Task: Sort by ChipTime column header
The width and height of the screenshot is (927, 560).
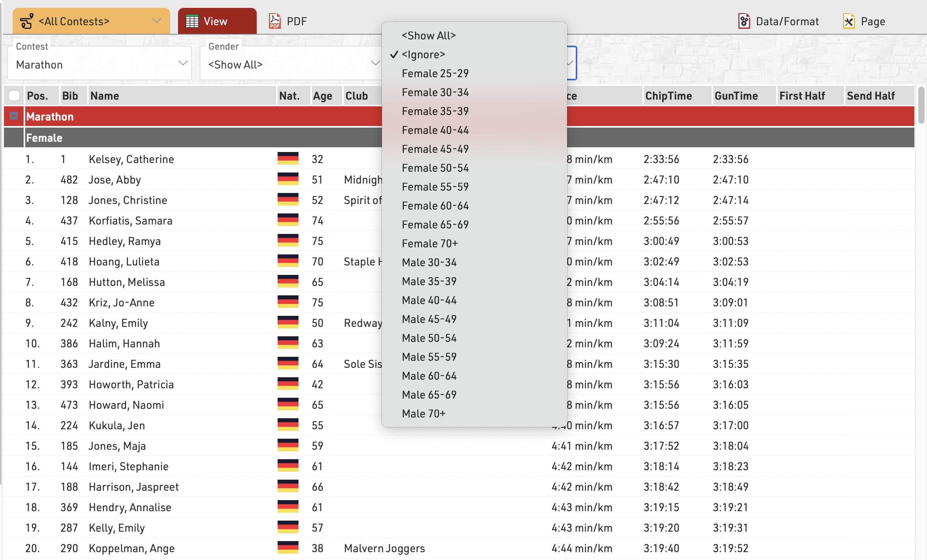Action: pos(668,96)
